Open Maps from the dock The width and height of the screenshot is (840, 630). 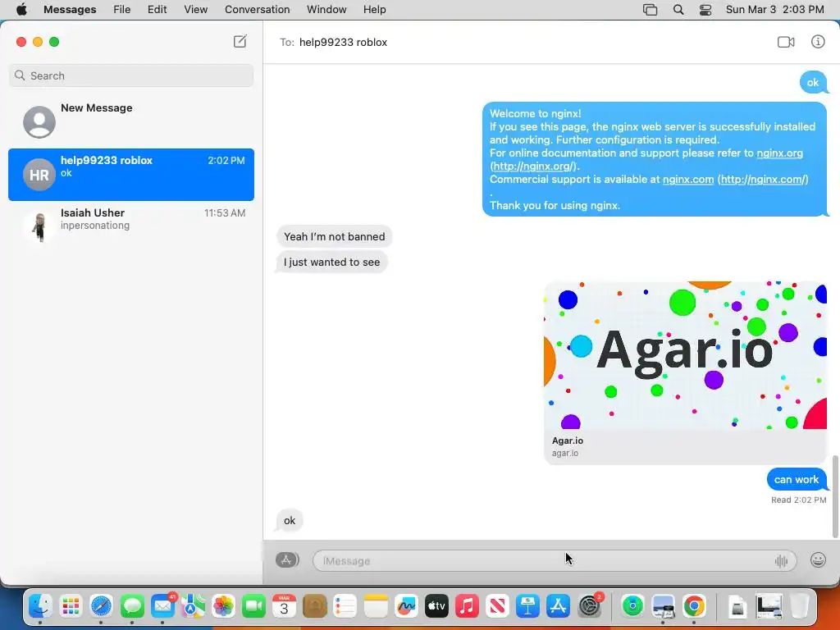(x=192, y=606)
